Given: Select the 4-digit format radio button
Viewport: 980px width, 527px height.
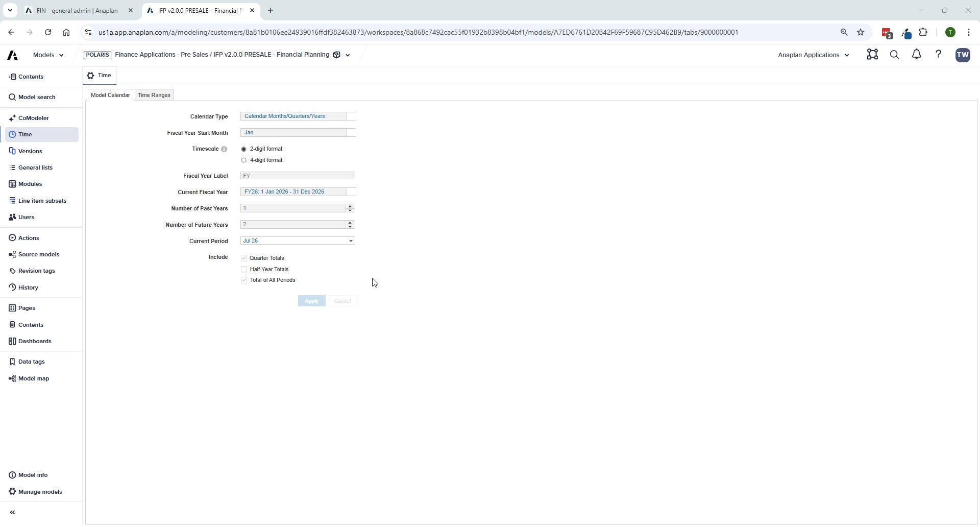Looking at the screenshot, I should (243, 160).
